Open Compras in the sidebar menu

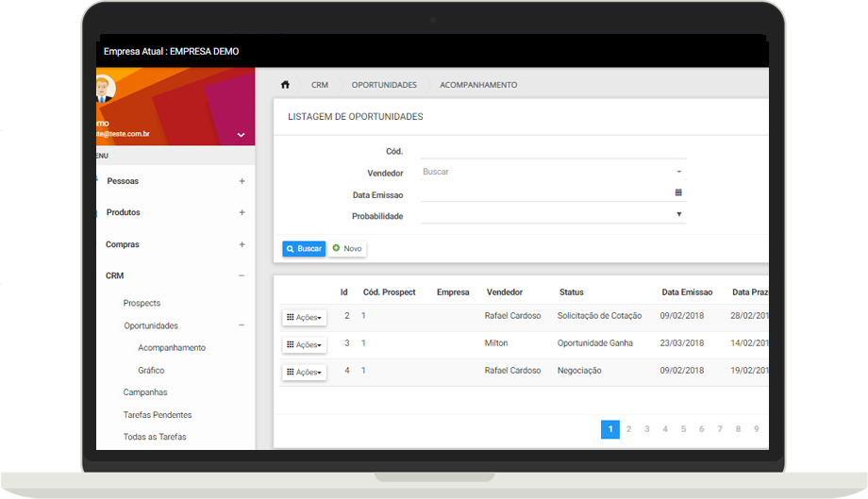(x=123, y=244)
